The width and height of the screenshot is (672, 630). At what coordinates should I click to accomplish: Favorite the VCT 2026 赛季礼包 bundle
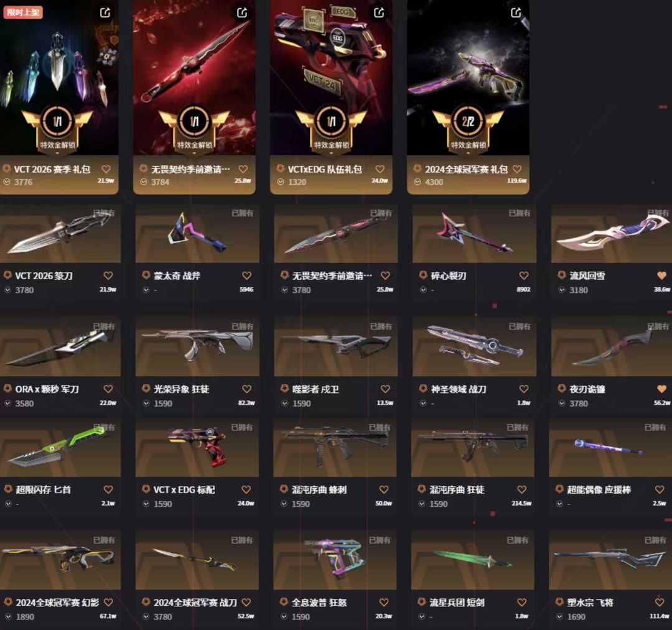pos(106,169)
